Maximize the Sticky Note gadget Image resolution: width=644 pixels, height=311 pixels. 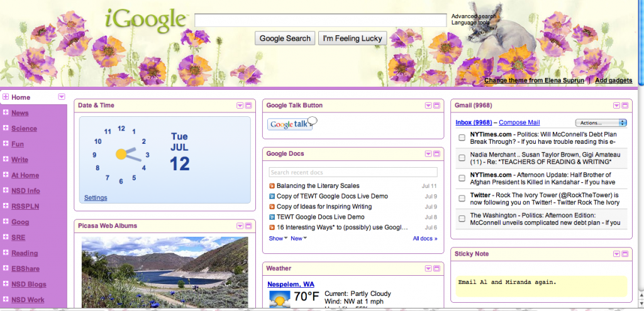click(x=625, y=254)
